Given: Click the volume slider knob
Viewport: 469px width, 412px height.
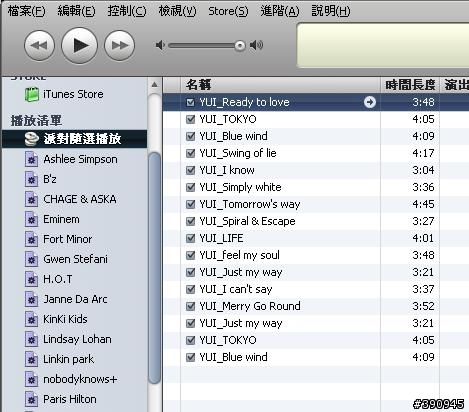Looking at the screenshot, I should point(240,45).
